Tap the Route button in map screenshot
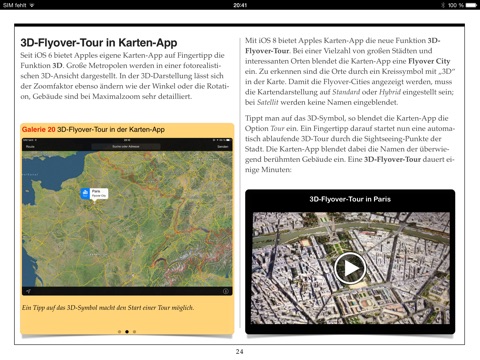This screenshot has width=480, height=360. (x=30, y=147)
